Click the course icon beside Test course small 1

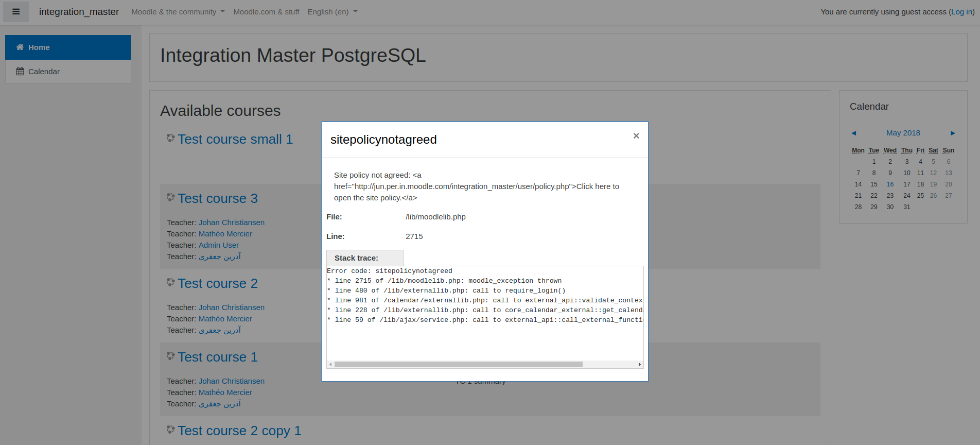coord(171,138)
